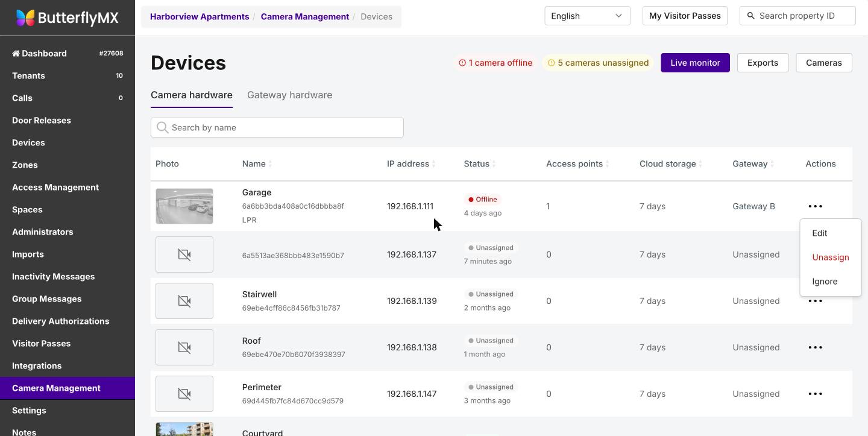868x436 pixels.
Task: Open actions menu for Perimeter camera
Action: pyautogui.click(x=815, y=394)
